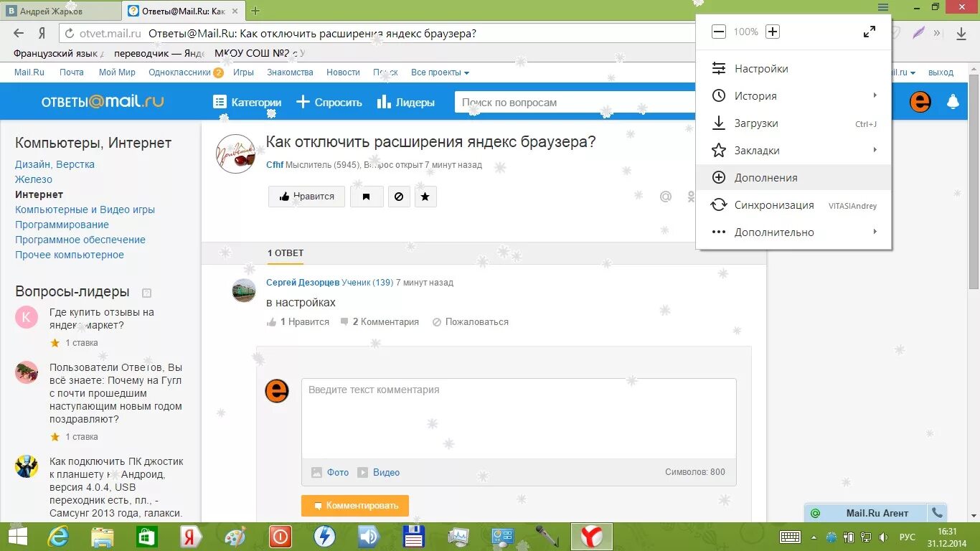
Task: Open the notifications bell icon
Action: 953,102
